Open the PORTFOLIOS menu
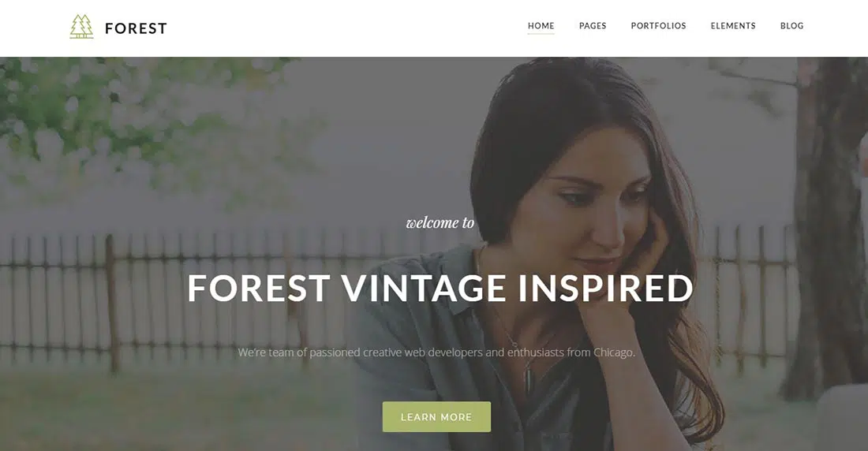 pyautogui.click(x=658, y=25)
